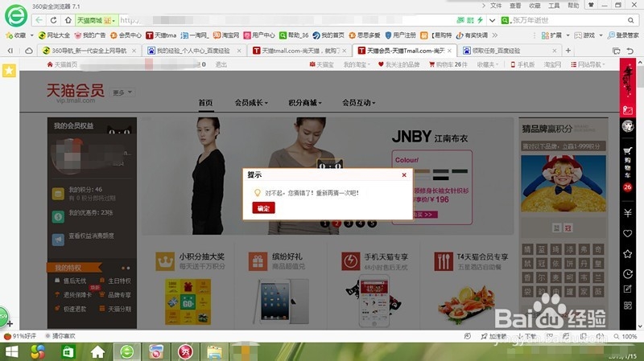Viewport: 644px width, 361px height.
Task: Click the T4天猫会员专享 cutlery icon
Action: (x=444, y=261)
